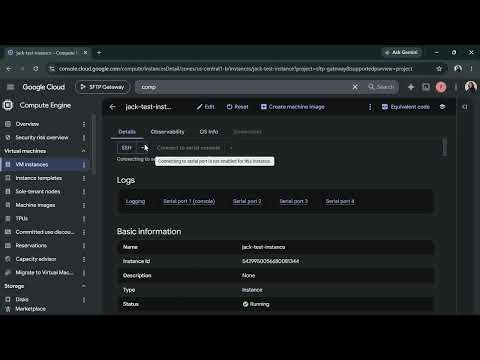This screenshot has width=480, height=360.
Task: View site information icon in the address bar
Action: [x=52, y=69]
